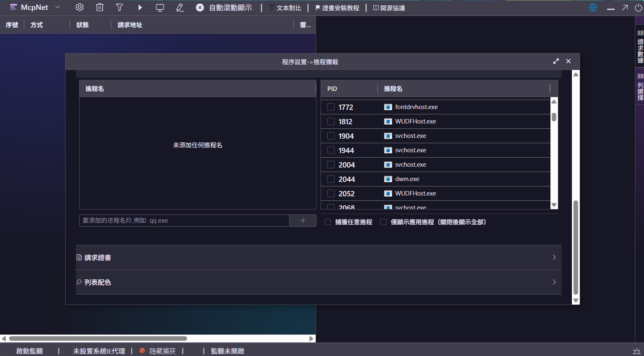
Task: Click the McpNet logo icon
Action: click(x=13, y=7)
